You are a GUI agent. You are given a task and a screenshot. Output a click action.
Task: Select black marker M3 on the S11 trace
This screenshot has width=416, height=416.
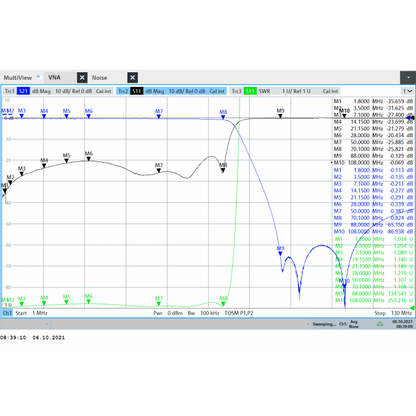tap(22, 171)
